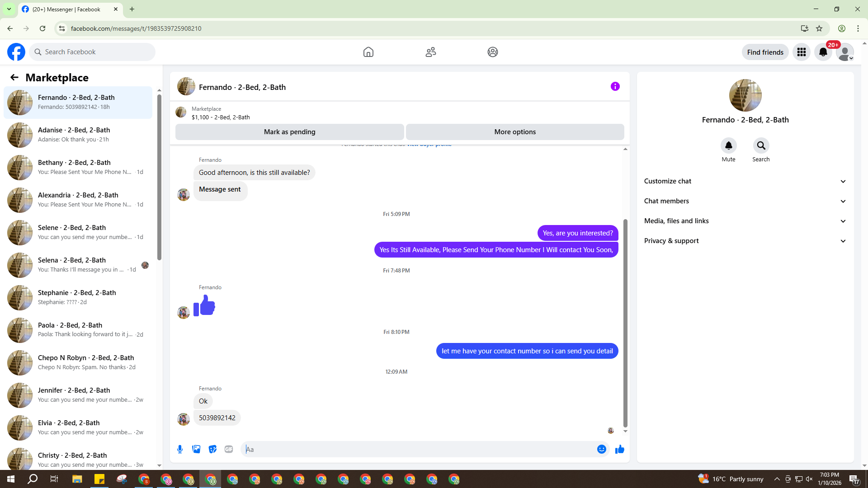
Task: Send a thumbs up like
Action: pyautogui.click(x=619, y=449)
